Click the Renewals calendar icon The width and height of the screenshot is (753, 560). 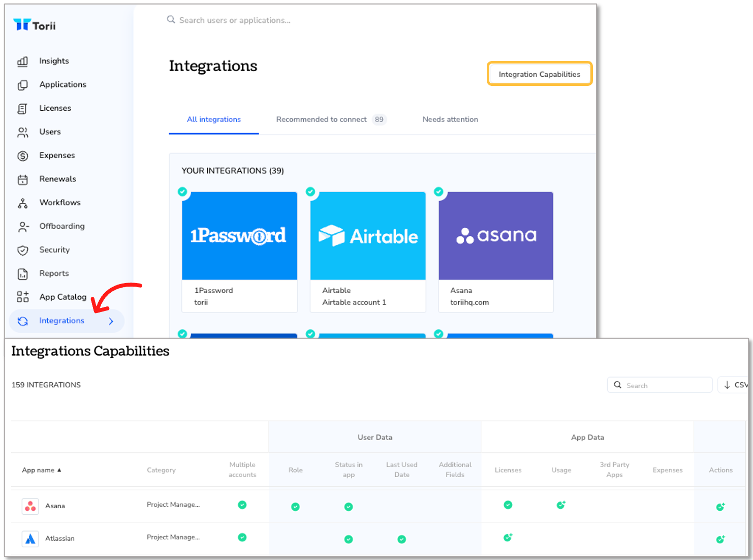(23, 179)
